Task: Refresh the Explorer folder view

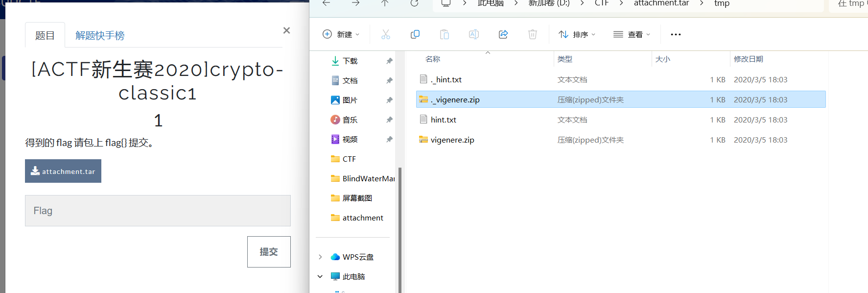Action: (415, 3)
